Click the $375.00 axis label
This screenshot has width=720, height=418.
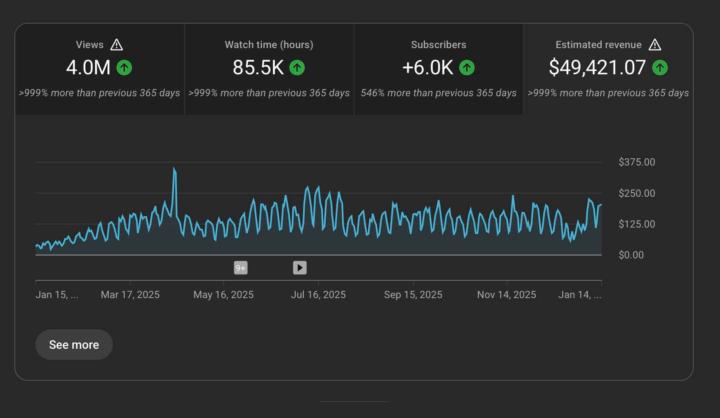(636, 162)
